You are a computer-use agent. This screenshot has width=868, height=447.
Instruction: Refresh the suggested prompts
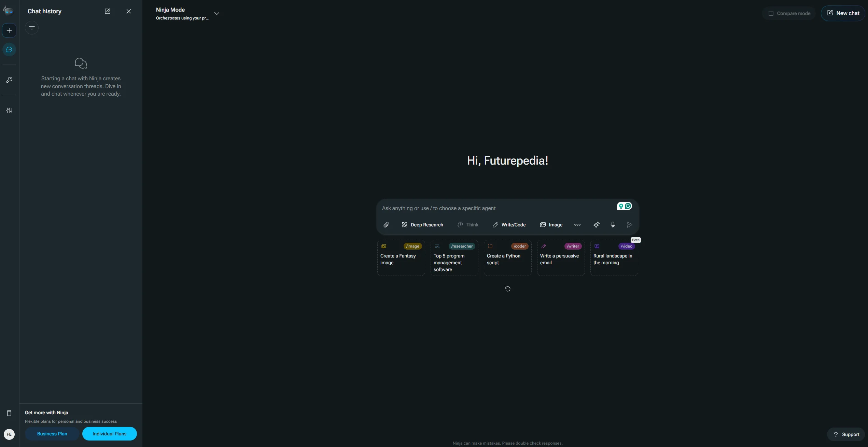coord(507,289)
